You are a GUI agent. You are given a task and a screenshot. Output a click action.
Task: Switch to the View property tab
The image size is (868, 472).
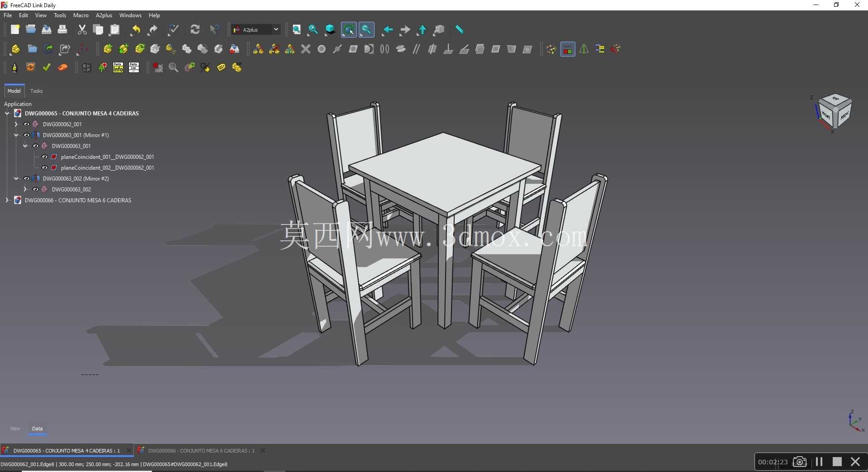click(15, 429)
